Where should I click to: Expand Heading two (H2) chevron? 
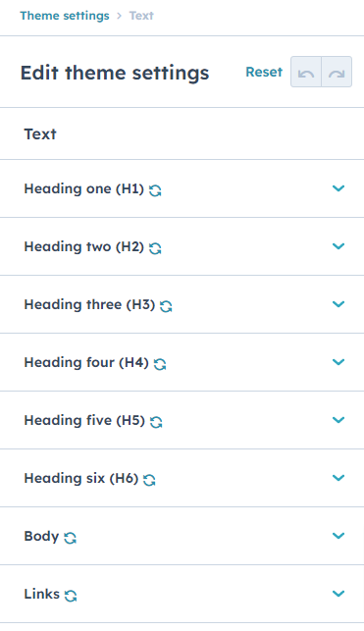click(338, 246)
